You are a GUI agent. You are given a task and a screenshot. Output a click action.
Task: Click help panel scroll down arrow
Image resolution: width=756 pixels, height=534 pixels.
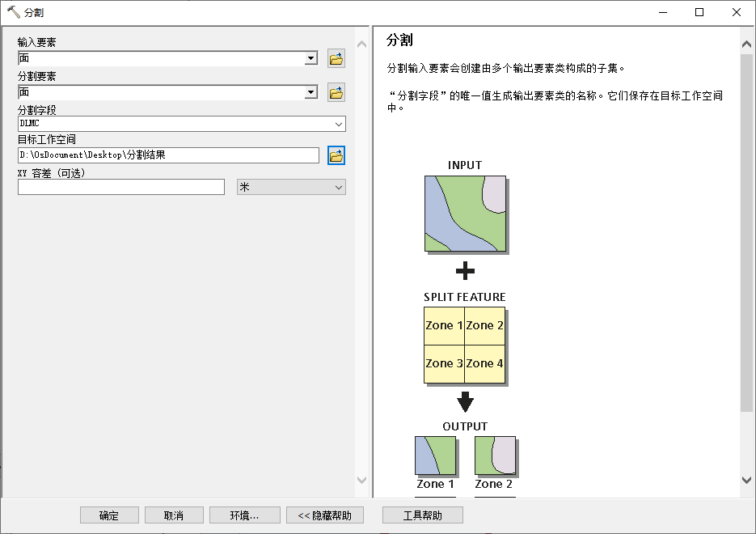coord(746,480)
